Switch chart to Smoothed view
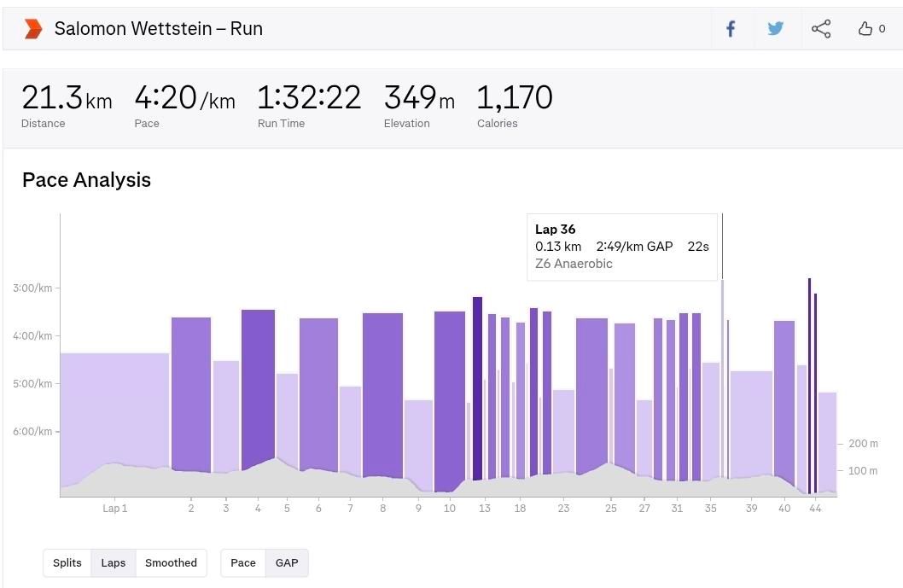The width and height of the screenshot is (903, 588). (x=171, y=563)
